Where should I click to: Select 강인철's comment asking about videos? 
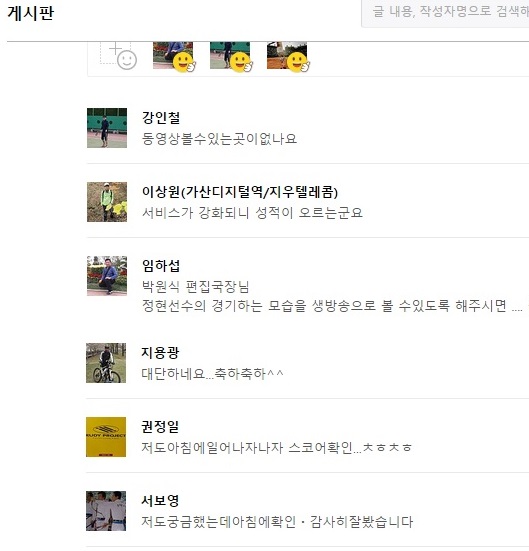[x=219, y=138]
